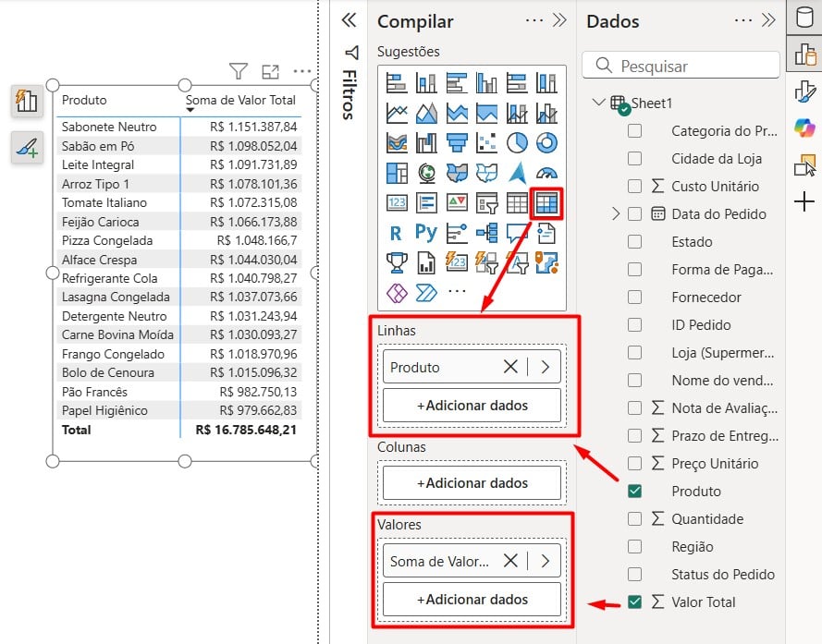The image size is (822, 644).
Task: Open more visuals ellipsis in gallery
Action: [x=457, y=291]
